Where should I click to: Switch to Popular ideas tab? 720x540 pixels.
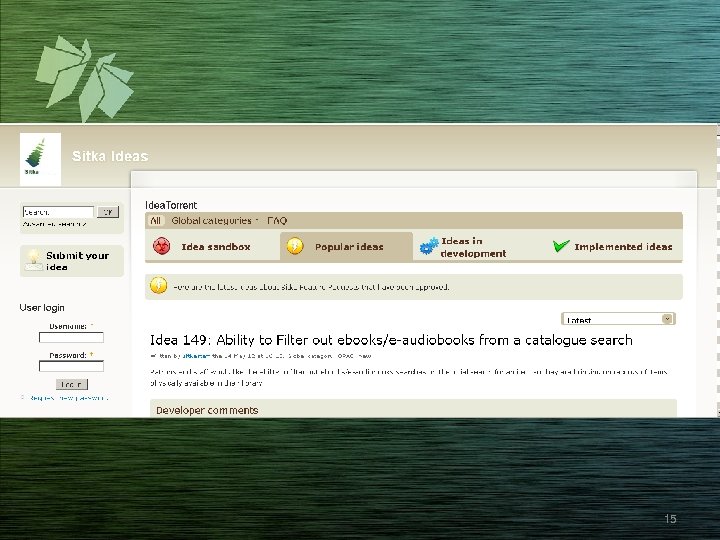[x=346, y=247]
